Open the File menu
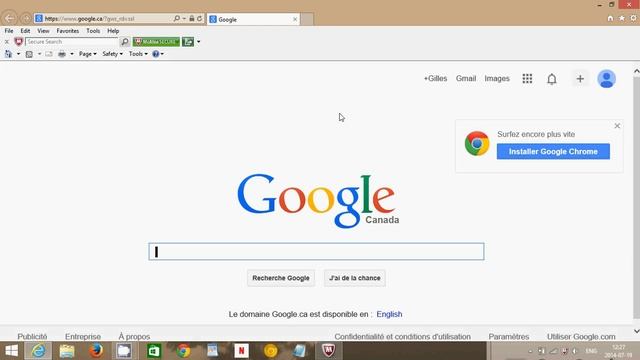 [x=9, y=31]
